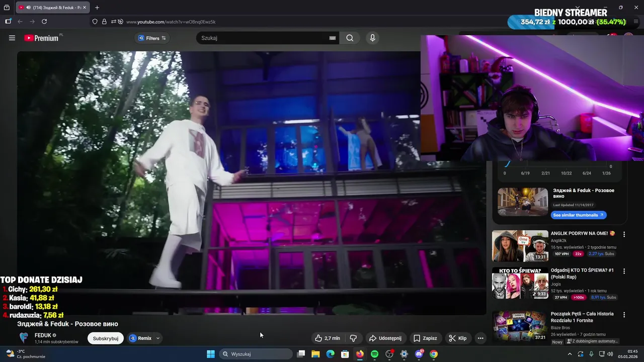Viewport: 644px width, 362px height.
Task: Mute the tab via speaker icon
Action: tap(28, 8)
